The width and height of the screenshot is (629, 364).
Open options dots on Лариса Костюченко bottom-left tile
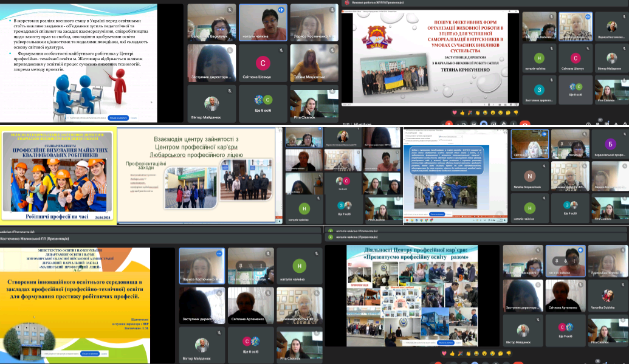(218, 253)
